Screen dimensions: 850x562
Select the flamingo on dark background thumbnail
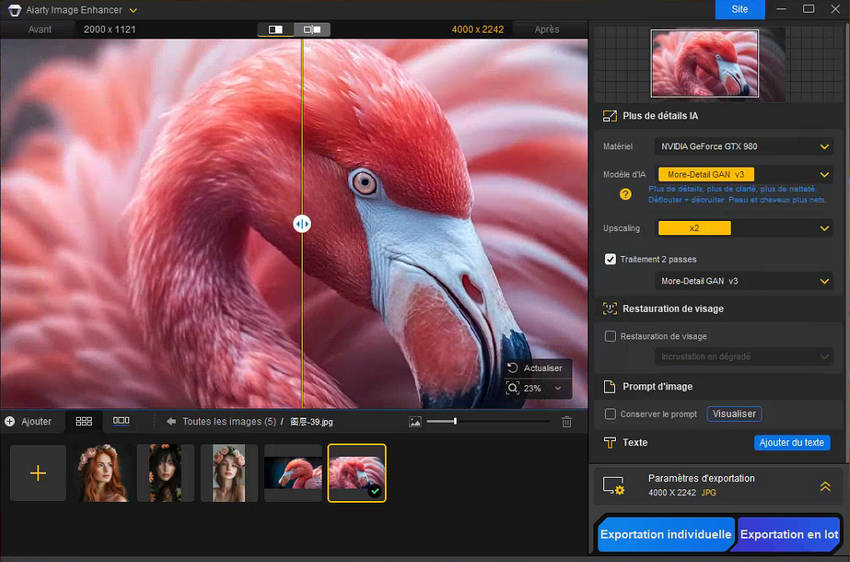[293, 473]
